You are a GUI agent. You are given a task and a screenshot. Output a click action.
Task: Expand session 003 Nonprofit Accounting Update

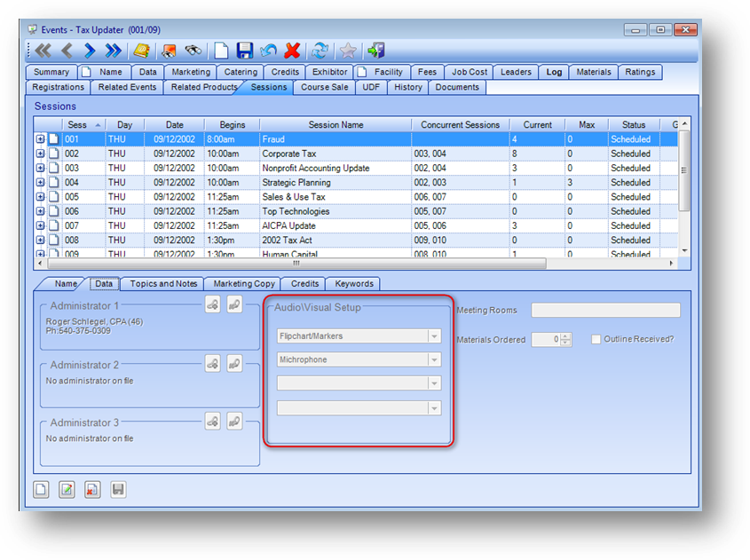(40, 168)
